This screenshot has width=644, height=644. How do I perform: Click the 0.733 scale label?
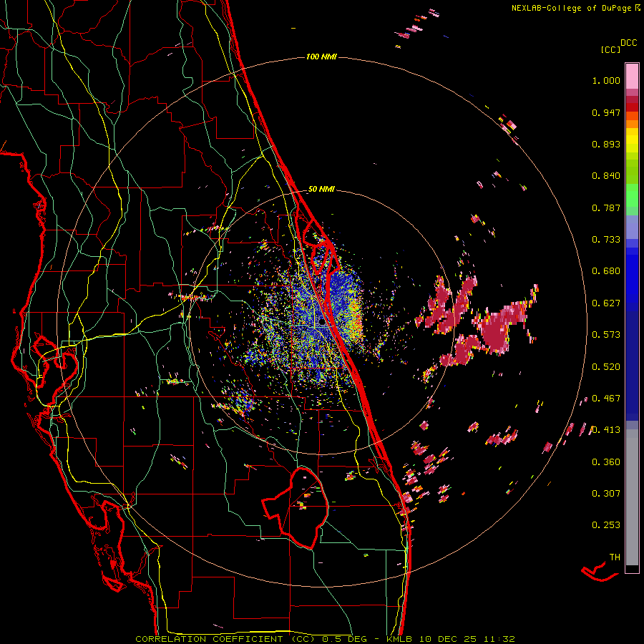(606, 240)
